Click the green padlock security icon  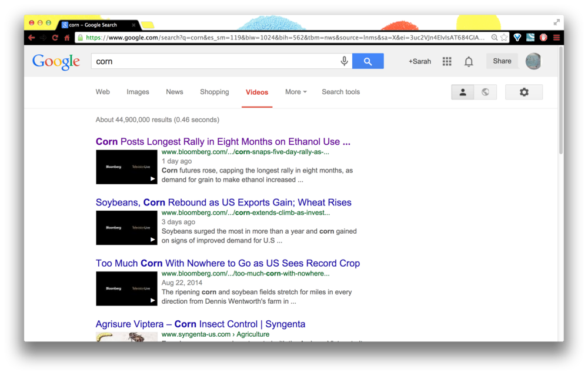80,38
